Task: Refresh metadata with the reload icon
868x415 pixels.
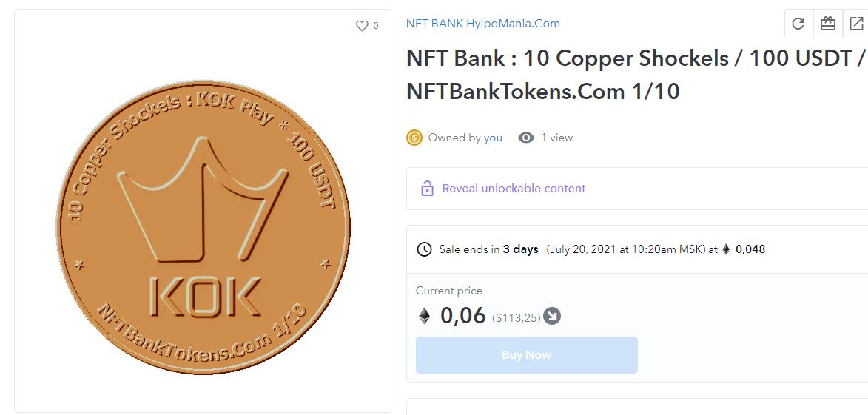Action: (798, 24)
